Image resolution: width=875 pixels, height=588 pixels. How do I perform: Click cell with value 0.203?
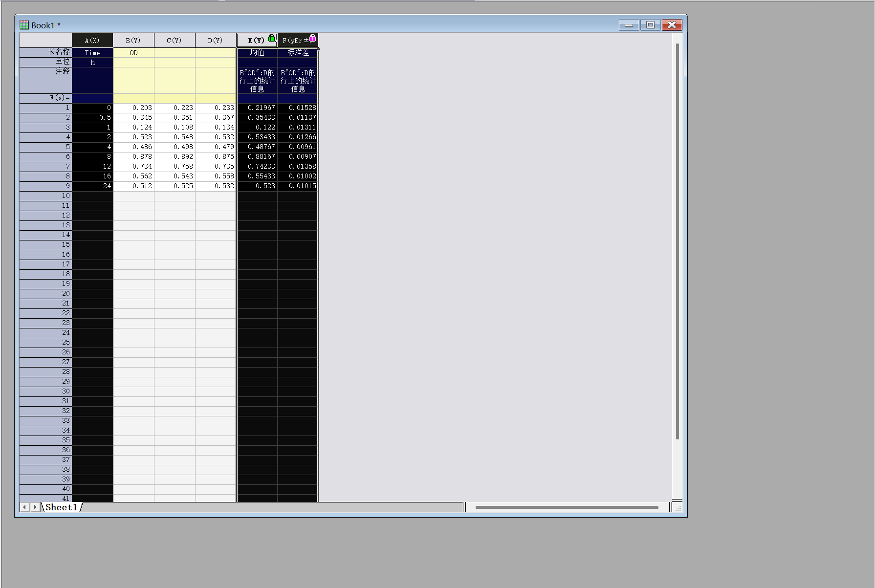(133, 108)
